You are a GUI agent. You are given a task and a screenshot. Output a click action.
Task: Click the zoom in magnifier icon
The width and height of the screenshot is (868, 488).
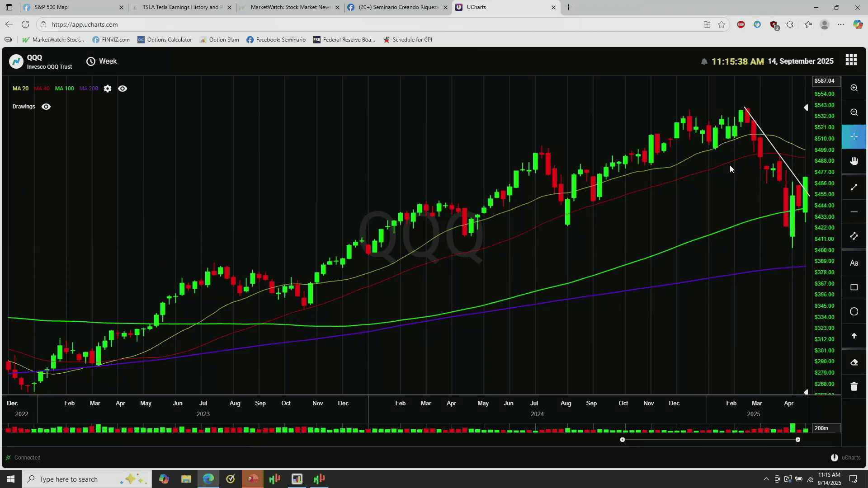[854, 88]
